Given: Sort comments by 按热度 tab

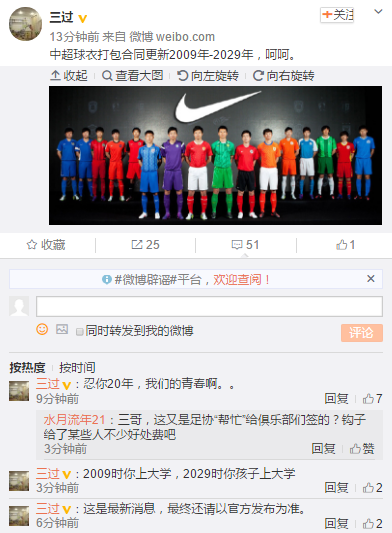Looking at the screenshot, I should pos(27,367).
